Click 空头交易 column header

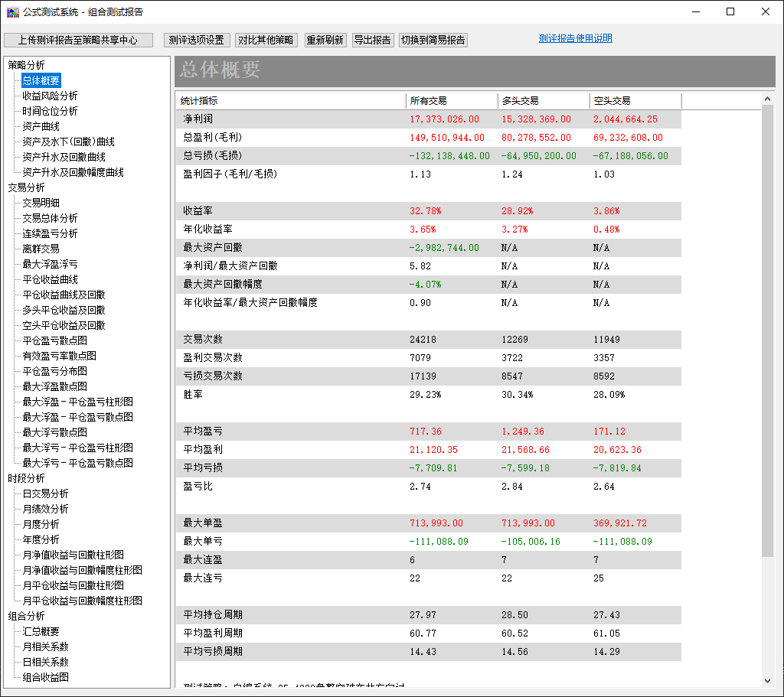click(x=635, y=101)
